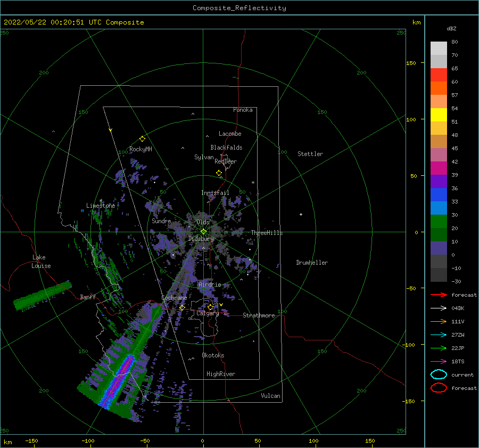The height and width of the screenshot is (448, 479).
Task: Click the Didsbury label
Action: 201,239
